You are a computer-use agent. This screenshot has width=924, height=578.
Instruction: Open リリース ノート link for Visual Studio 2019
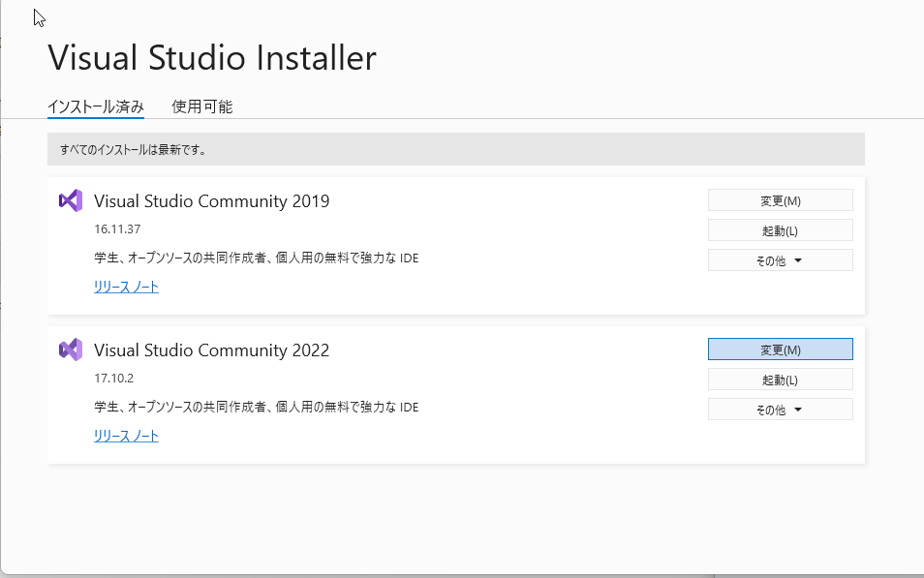click(x=126, y=287)
